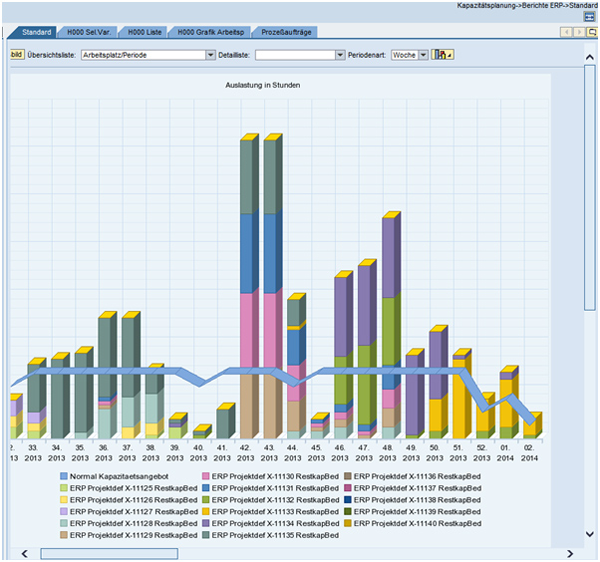The width and height of the screenshot is (600, 562).
Task: Click the vertical scrollbar down arrow
Action: pyautogui.click(x=589, y=535)
